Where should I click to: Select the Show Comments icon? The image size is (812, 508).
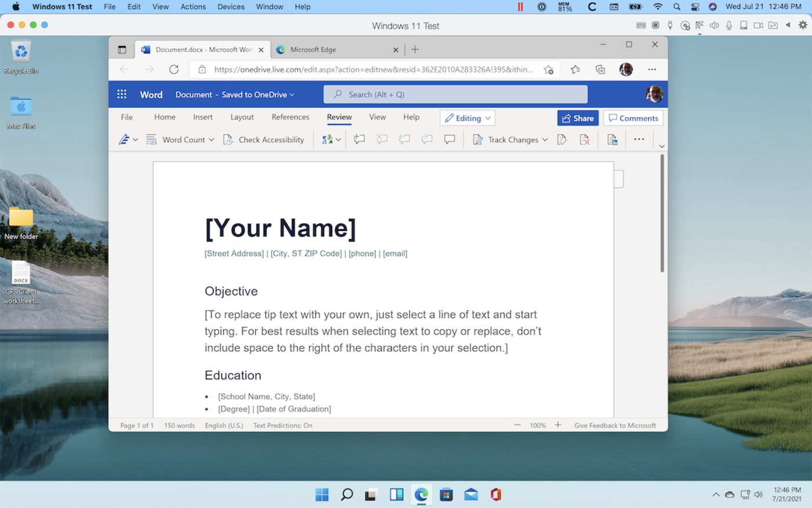pos(450,139)
